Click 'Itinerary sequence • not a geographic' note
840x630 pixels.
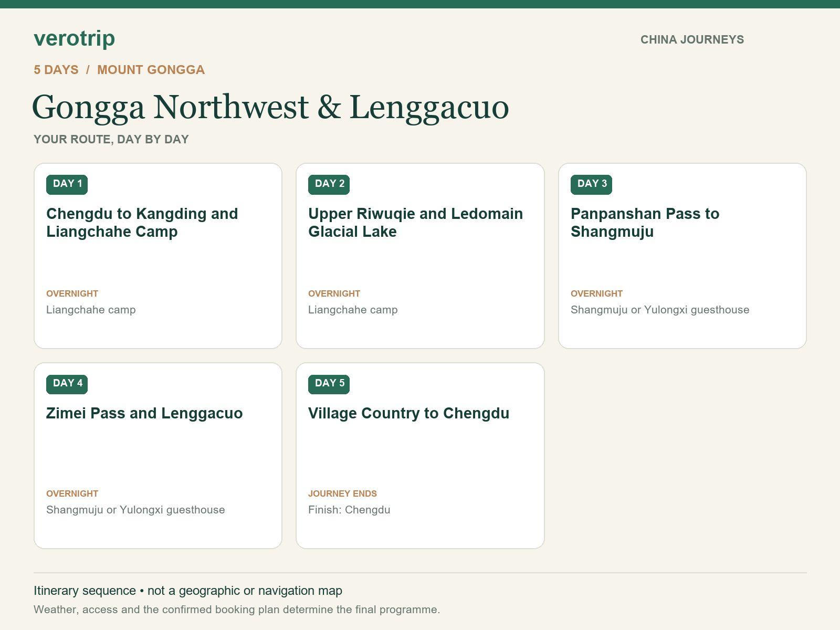(188, 591)
